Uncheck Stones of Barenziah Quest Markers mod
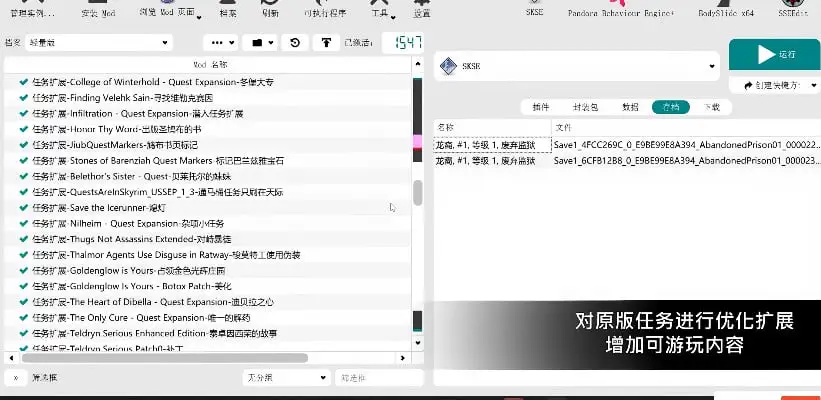Viewport: 821px width, 400px height. click(x=24, y=160)
